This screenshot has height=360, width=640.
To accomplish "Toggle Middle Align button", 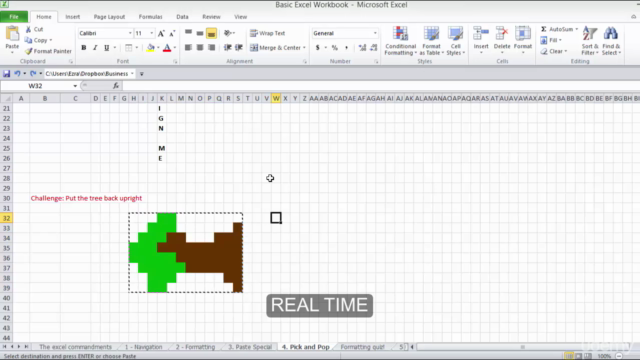I will pyautogui.click(x=200, y=33).
